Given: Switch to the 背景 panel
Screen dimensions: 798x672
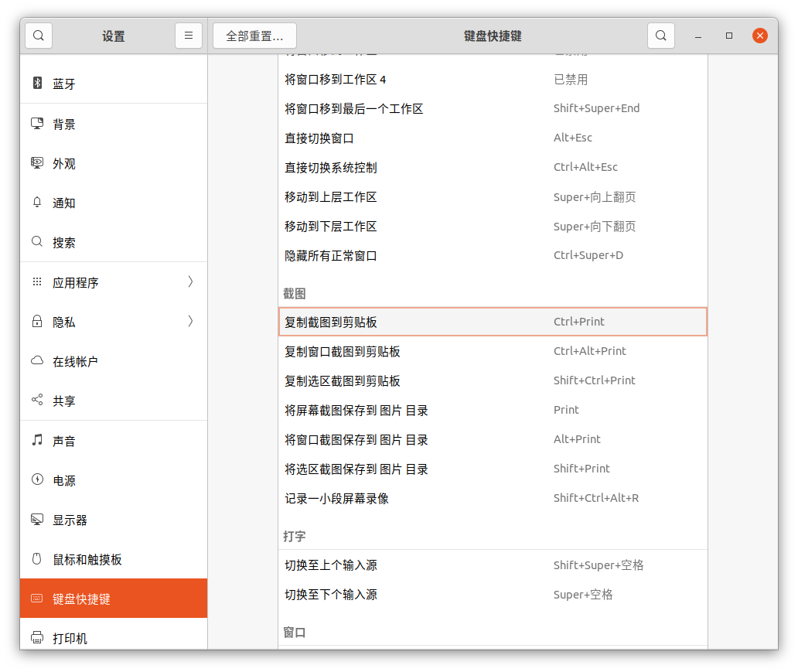Looking at the screenshot, I should tap(114, 124).
